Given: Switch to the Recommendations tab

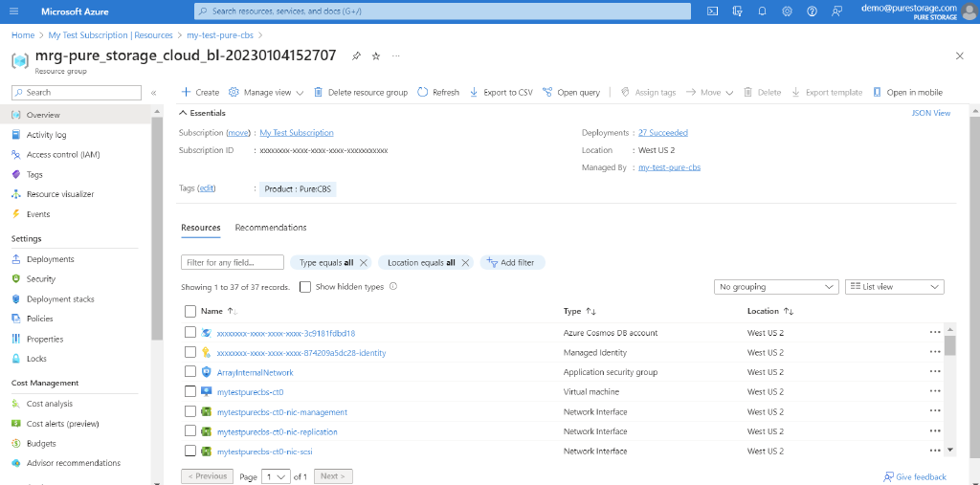Looking at the screenshot, I should point(271,228).
